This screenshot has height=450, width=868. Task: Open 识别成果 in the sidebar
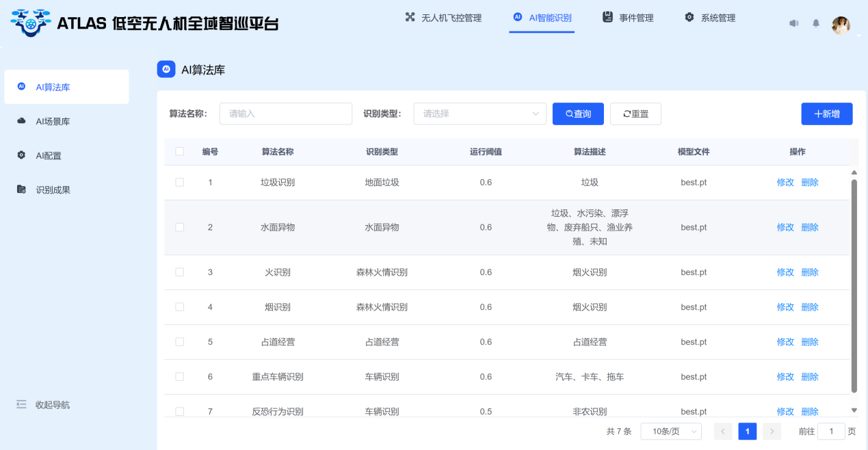pos(53,190)
